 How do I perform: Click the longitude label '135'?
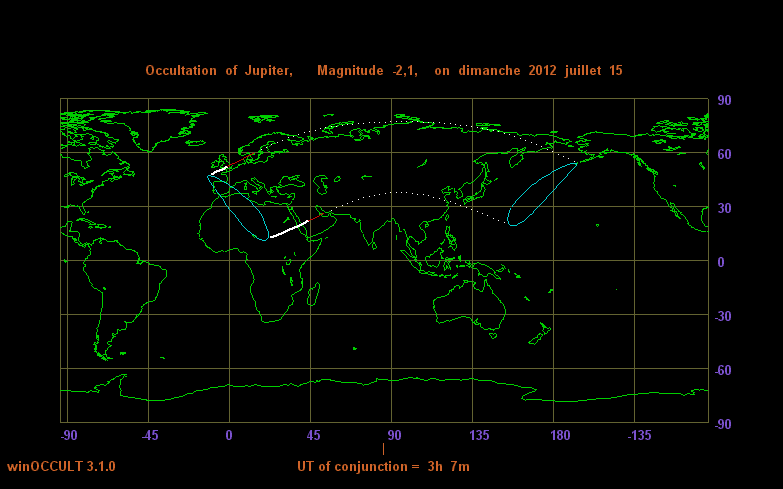(x=479, y=436)
